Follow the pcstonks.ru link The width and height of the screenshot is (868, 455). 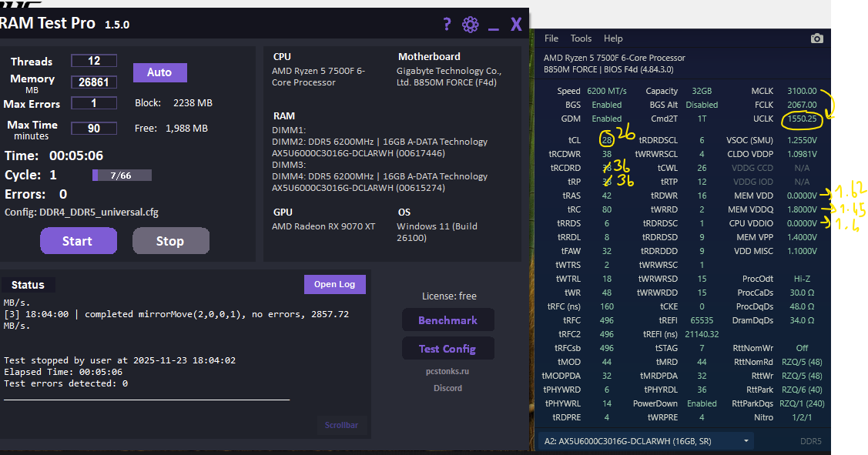pyautogui.click(x=447, y=371)
